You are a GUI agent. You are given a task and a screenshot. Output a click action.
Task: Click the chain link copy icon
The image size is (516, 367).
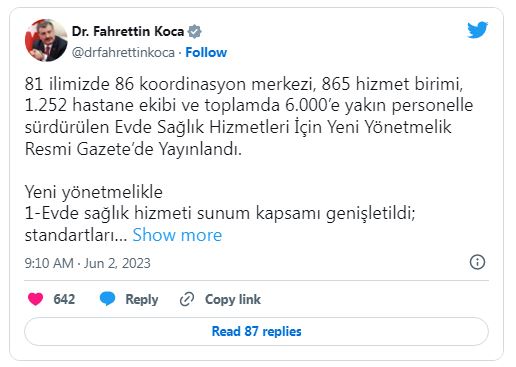[x=187, y=299]
